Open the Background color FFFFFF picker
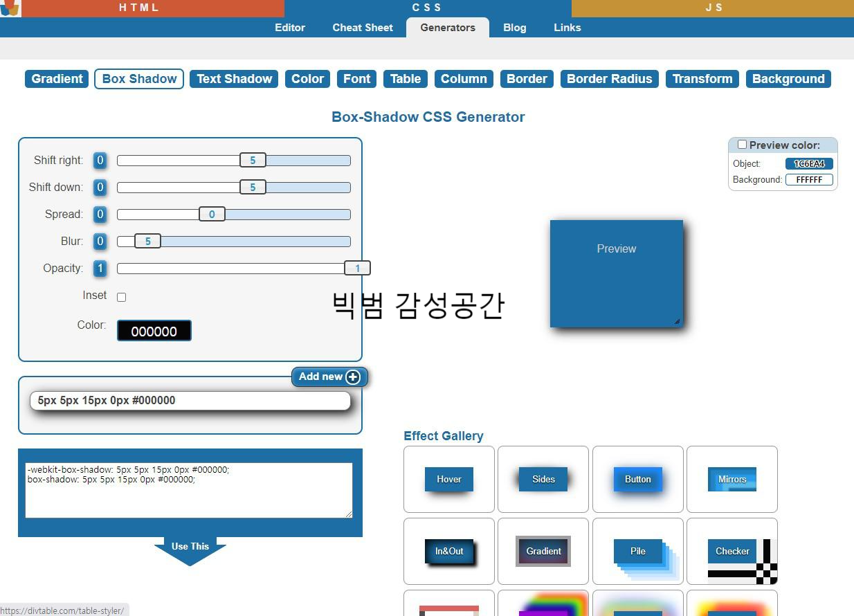The image size is (854, 616). (x=809, y=179)
